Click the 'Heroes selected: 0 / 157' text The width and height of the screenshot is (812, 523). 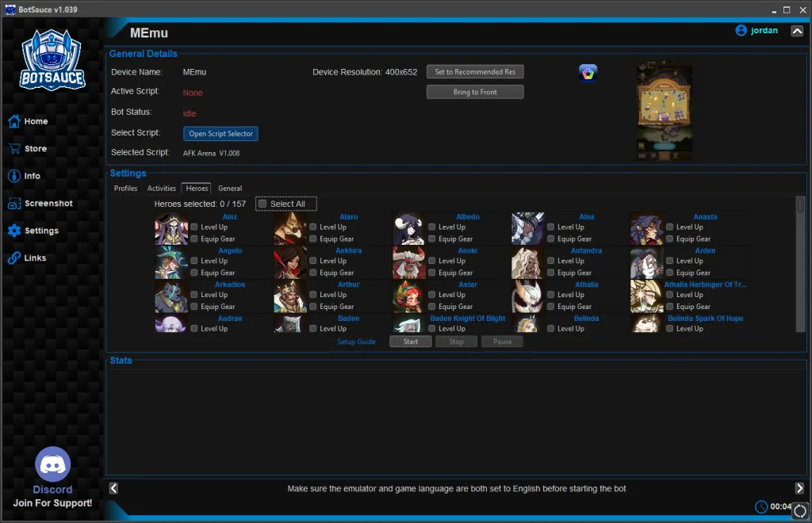point(200,204)
